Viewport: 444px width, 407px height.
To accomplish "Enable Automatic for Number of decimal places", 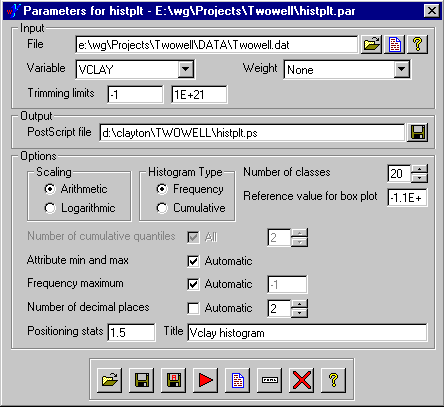I will [x=193, y=308].
